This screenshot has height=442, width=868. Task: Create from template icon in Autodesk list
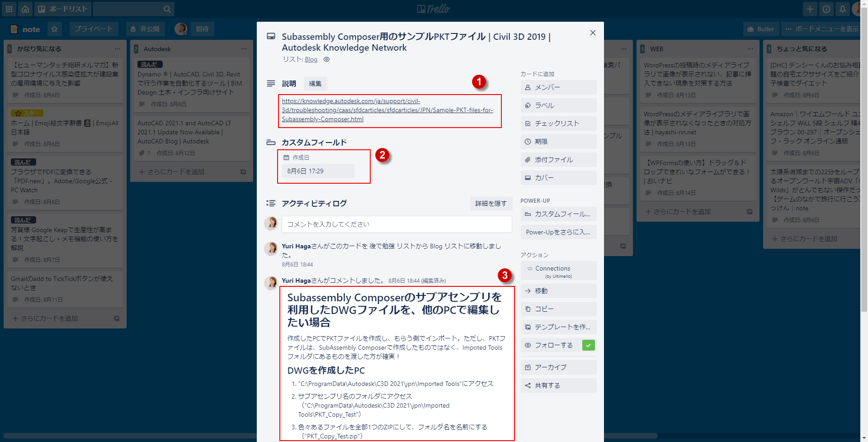pos(243,172)
